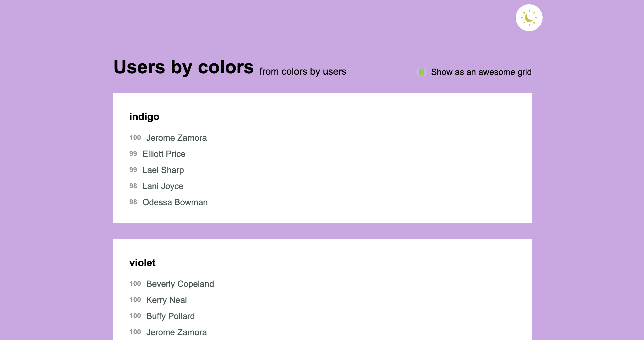Check the awesome grid checkbox
The height and width of the screenshot is (340, 644).
pyautogui.click(x=422, y=72)
